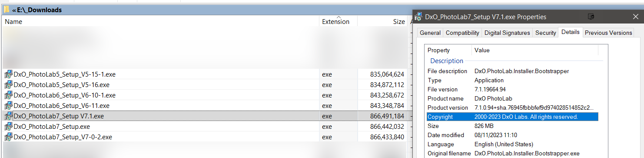Image resolution: width=644 pixels, height=158 pixels.
Task: Click the size value 866,433,840
Action: tap(387, 137)
